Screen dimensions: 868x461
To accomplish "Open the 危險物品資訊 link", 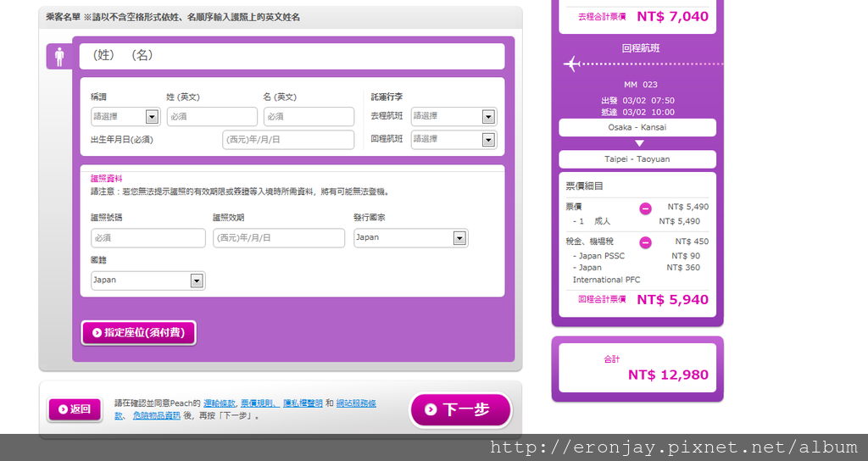I will (x=157, y=415).
